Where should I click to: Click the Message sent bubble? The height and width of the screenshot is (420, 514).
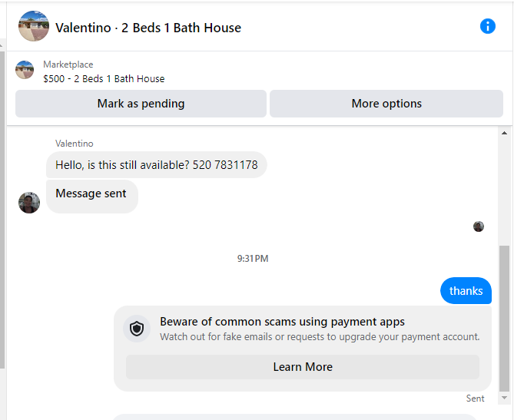[91, 196]
